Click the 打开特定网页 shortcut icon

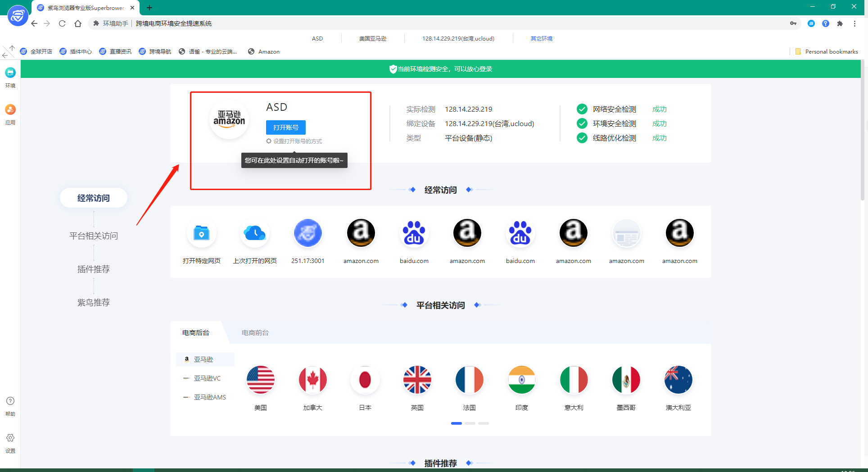(x=201, y=233)
